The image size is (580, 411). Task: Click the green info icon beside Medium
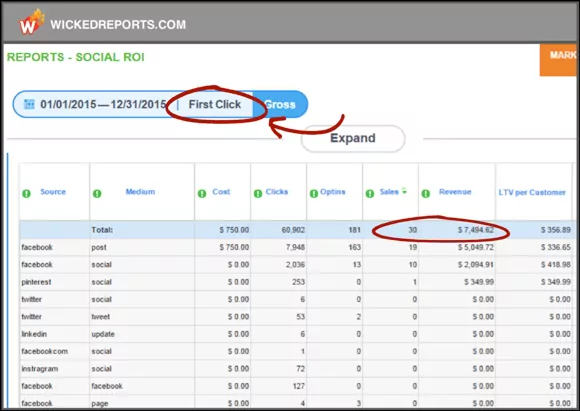[97, 193]
